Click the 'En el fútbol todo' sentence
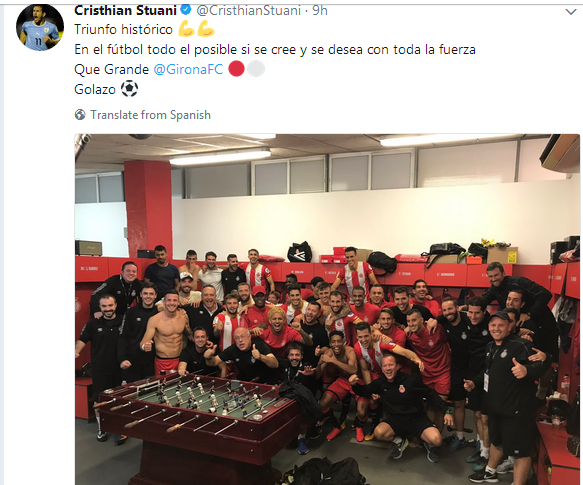 (275, 49)
